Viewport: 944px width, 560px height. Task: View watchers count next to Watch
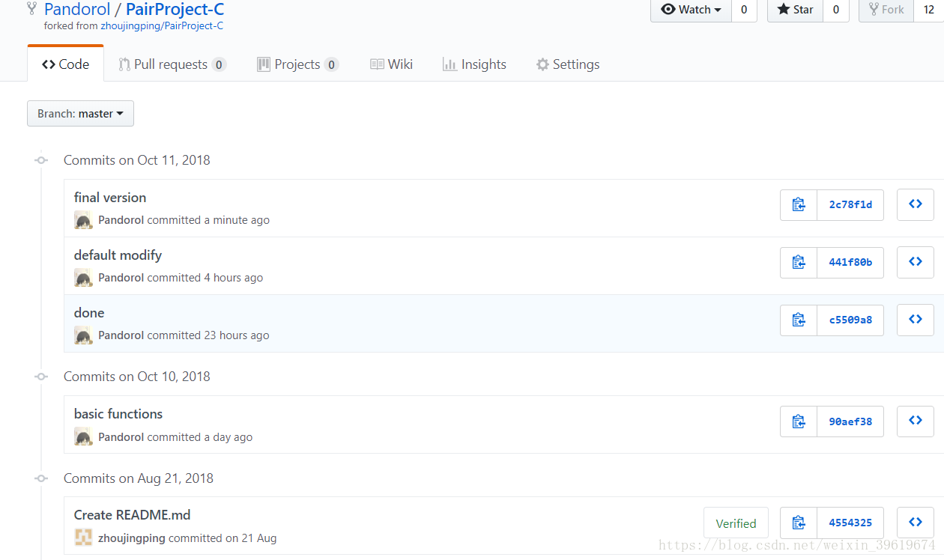744,10
